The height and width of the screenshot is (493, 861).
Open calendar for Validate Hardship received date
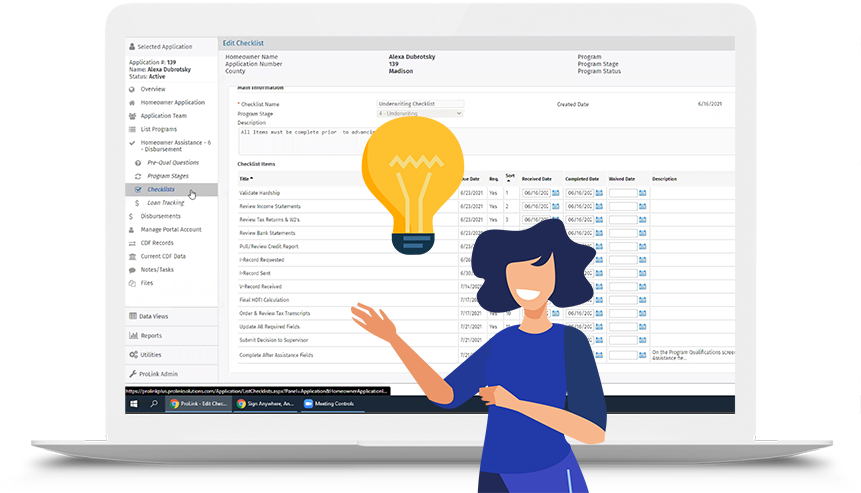(556, 192)
